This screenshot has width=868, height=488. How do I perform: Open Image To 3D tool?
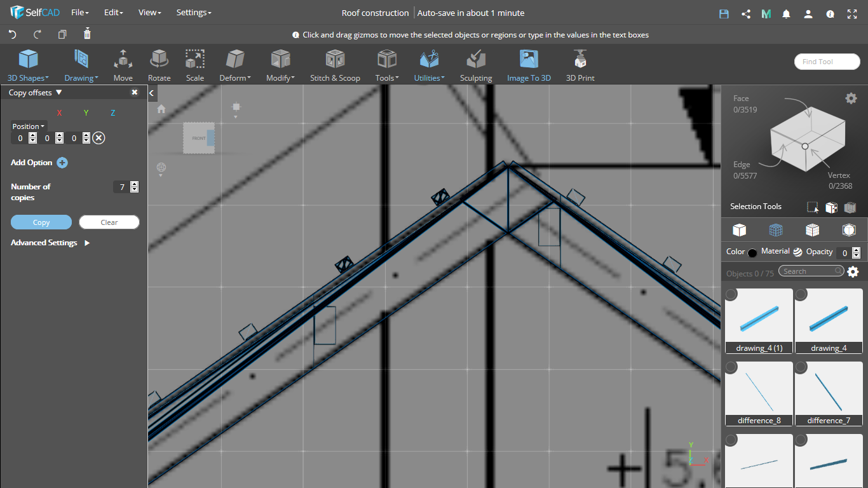coord(529,66)
